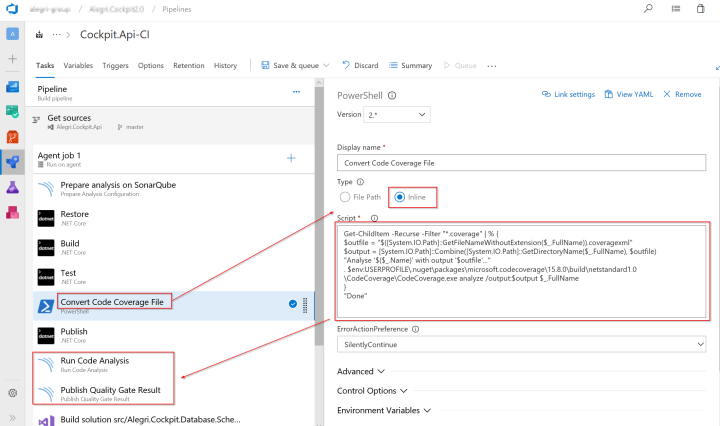The height and width of the screenshot is (426, 720).
Task: Add a task to Agent job 1
Action: coord(291,158)
